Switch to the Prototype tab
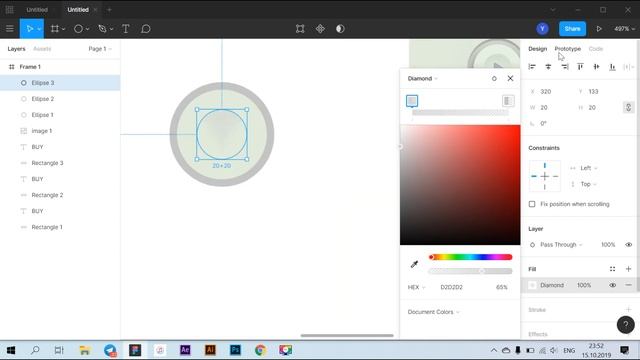Screen dimensions: 640x360 pos(567,49)
